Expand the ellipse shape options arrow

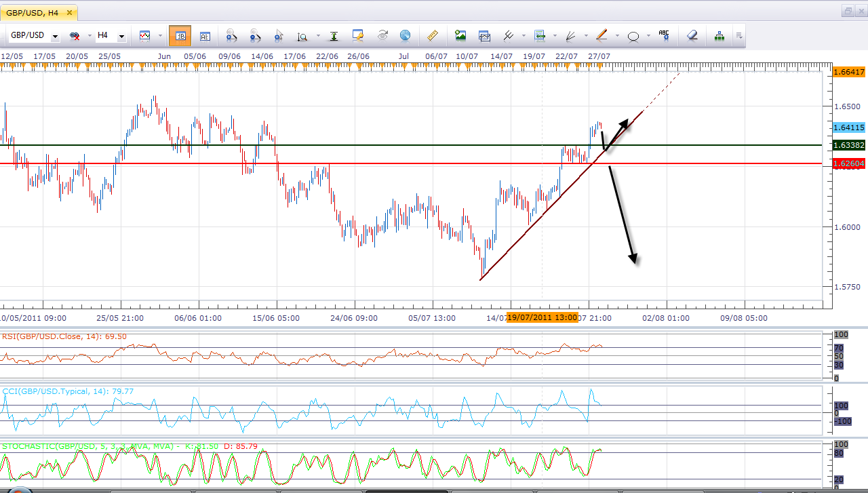pyautogui.click(x=648, y=36)
